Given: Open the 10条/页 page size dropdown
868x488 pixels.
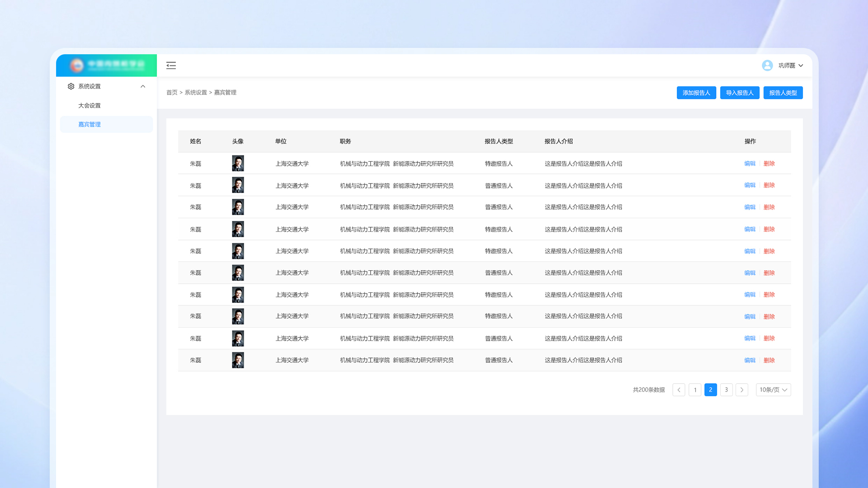Looking at the screenshot, I should [773, 389].
